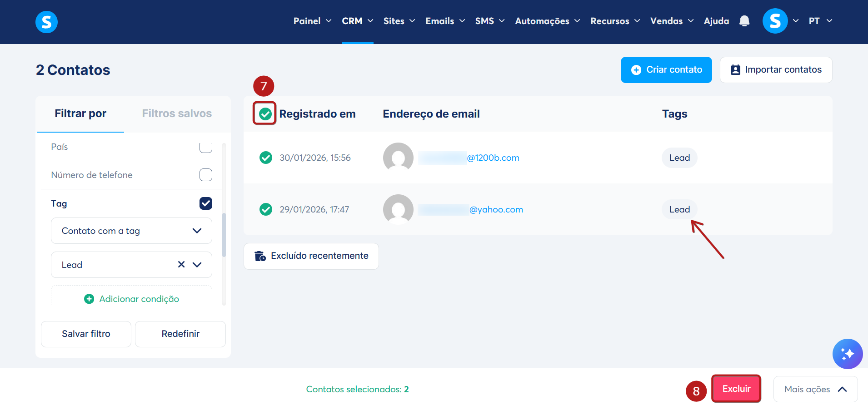868x410 pixels.
Task: Open the Sites menu
Action: [399, 21]
